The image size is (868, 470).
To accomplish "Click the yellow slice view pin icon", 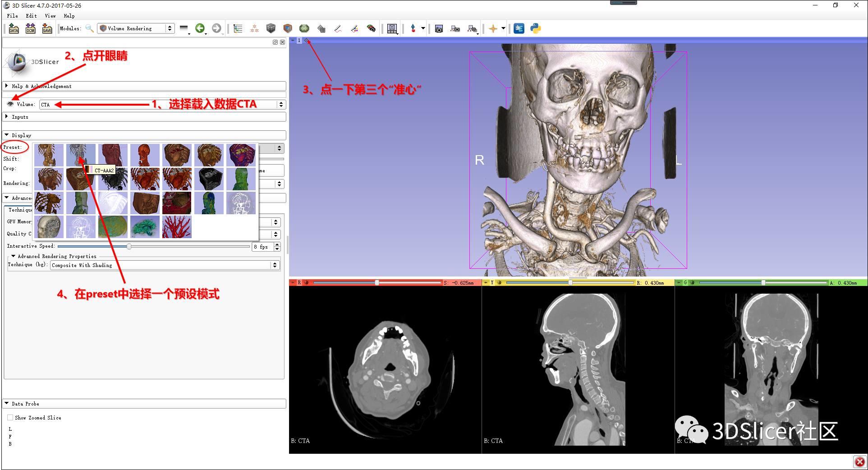I will pos(485,283).
